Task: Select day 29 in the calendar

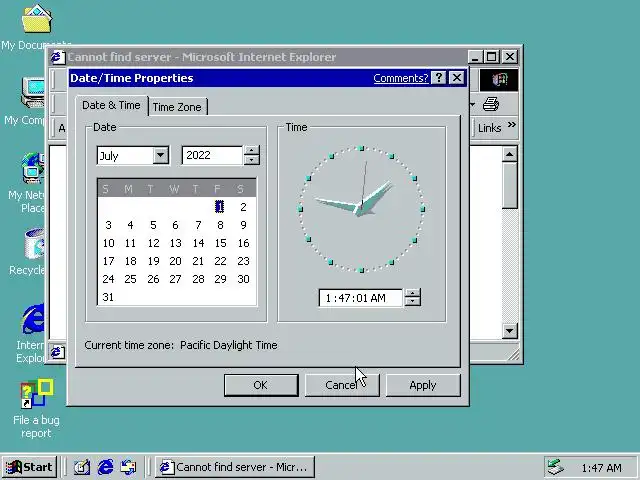Action: [220, 279]
